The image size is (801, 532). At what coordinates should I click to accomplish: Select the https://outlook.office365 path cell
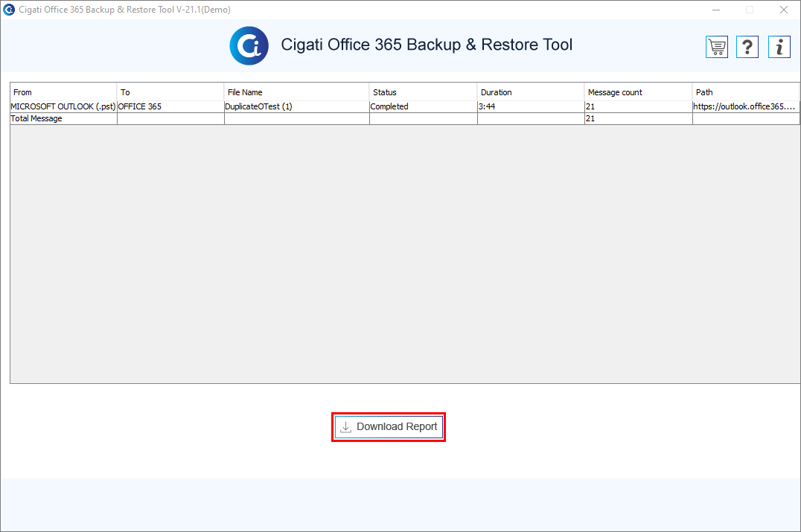746,106
